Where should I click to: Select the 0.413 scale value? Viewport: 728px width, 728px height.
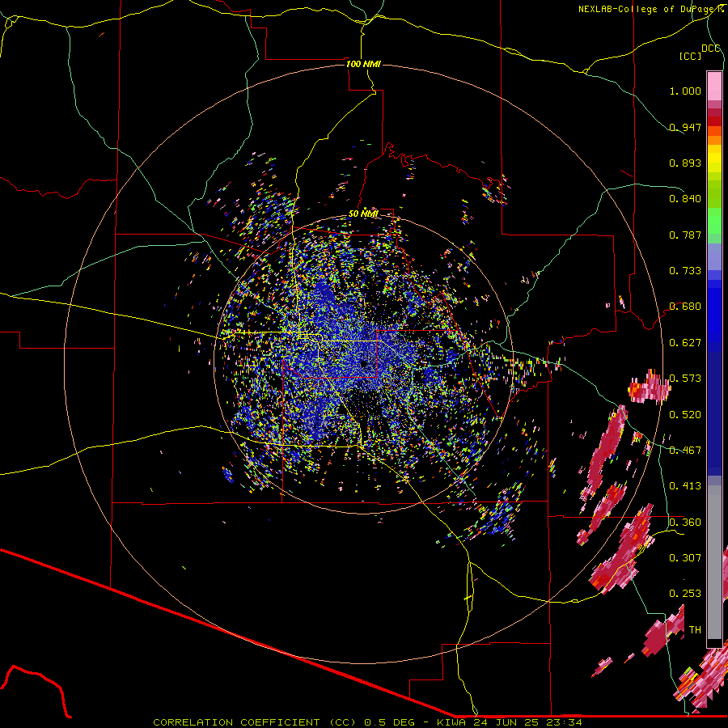click(685, 486)
